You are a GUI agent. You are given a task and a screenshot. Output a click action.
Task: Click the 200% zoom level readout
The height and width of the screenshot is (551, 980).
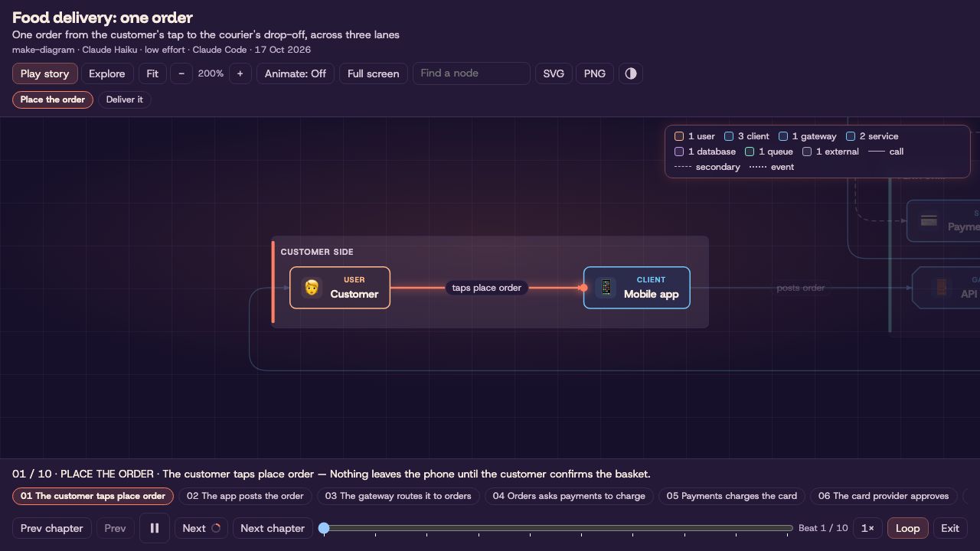click(x=211, y=73)
